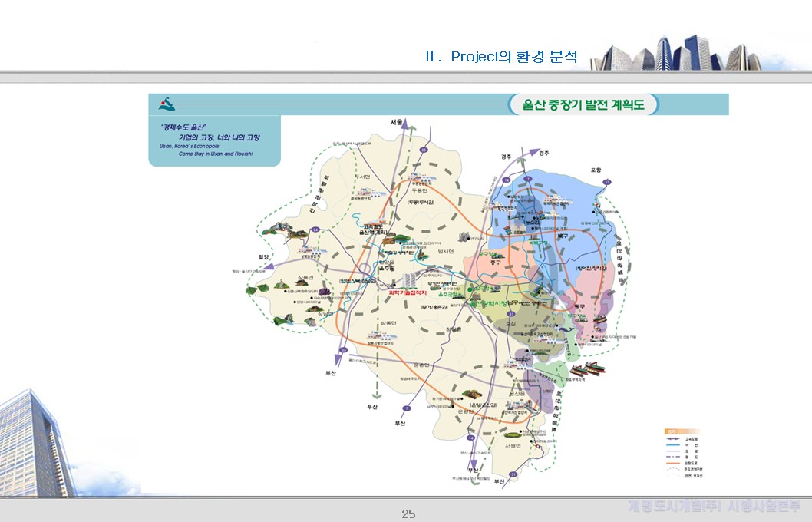The width and height of the screenshot is (812, 522).
Task: Click the 서울 direction arrow at map top
Action: 404,124
